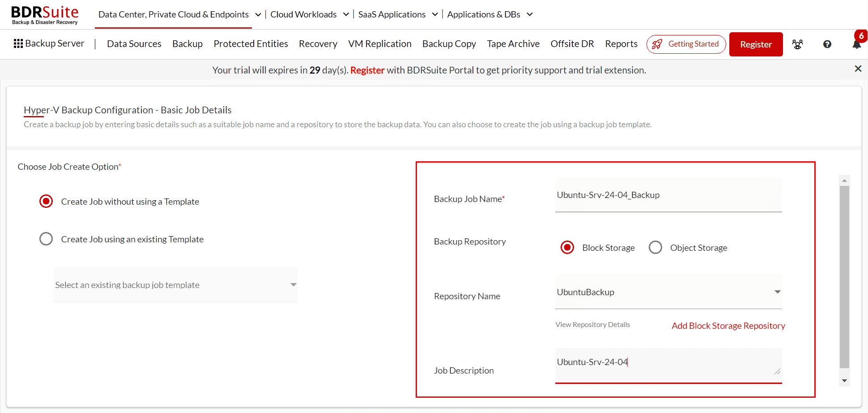
Task: Click View Repository Details link
Action: [592, 325]
